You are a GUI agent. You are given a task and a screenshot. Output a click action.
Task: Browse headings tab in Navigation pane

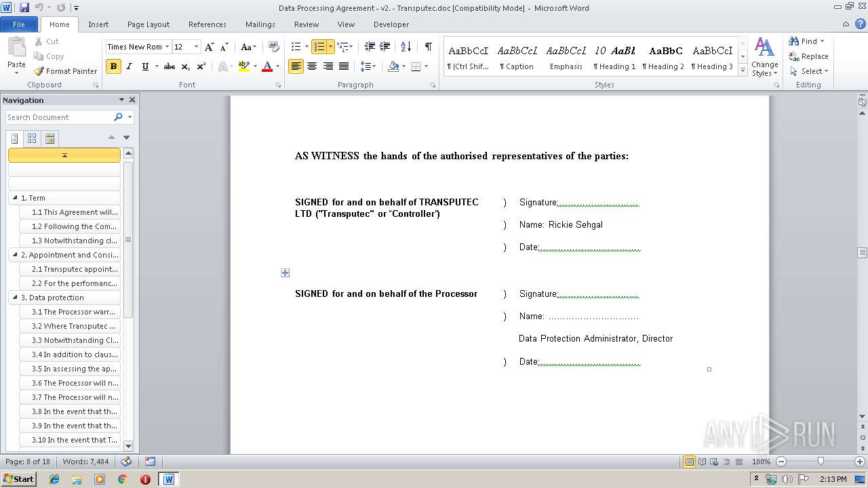coord(15,138)
